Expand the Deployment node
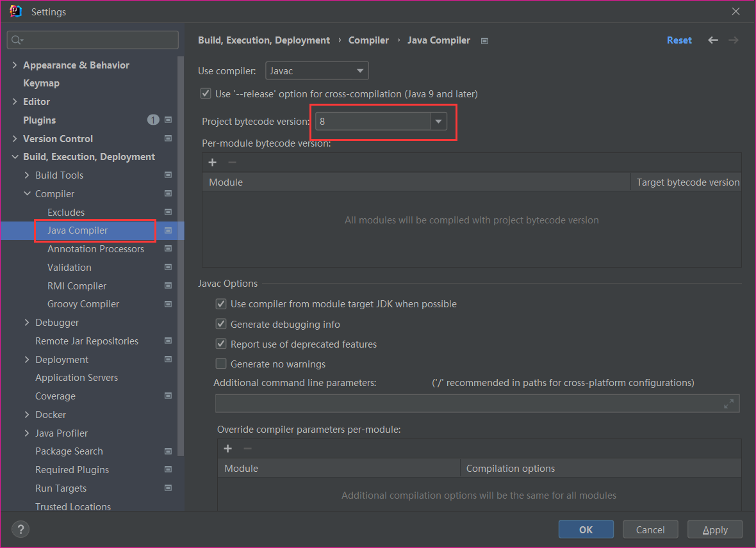Viewport: 756px width, 548px height. (x=27, y=359)
